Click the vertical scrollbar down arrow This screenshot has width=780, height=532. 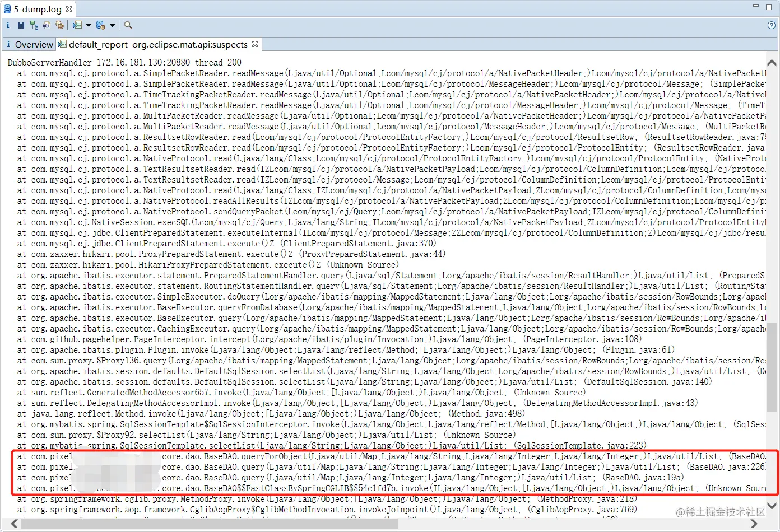[772, 505]
